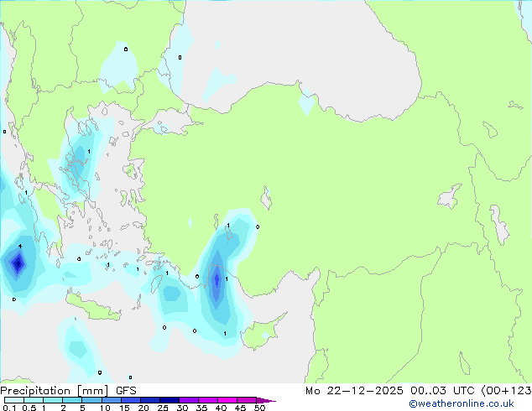This screenshot has width=532, height=411.
Task: Select the 45–50 mm legend swatch
Action: [247, 400]
